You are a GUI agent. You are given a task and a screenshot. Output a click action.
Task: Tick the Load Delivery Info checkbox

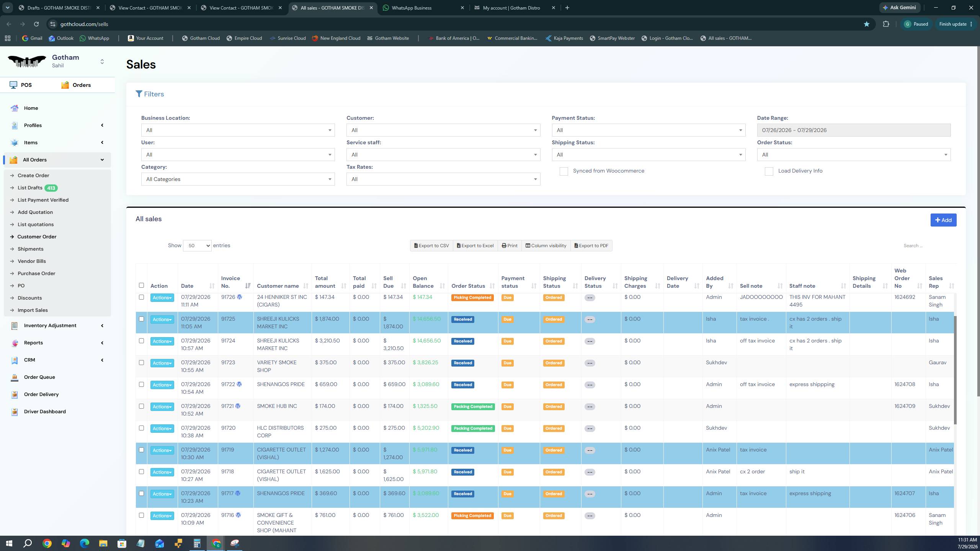[769, 171]
